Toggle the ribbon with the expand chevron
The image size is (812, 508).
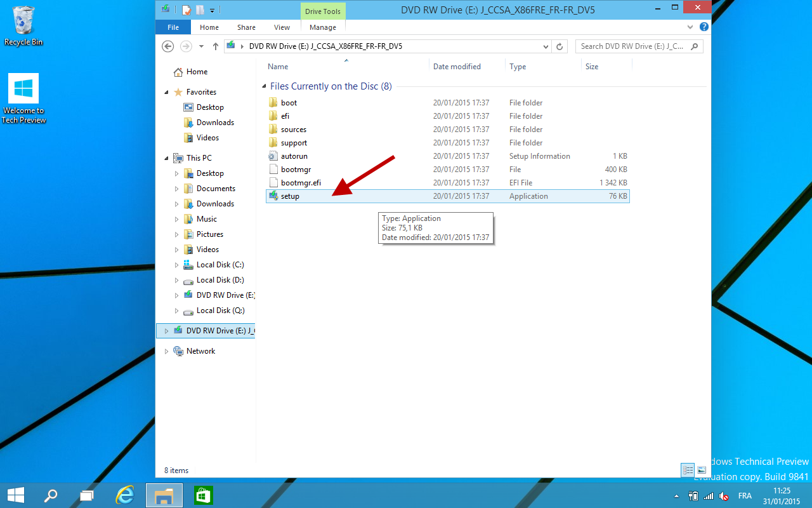[691, 27]
